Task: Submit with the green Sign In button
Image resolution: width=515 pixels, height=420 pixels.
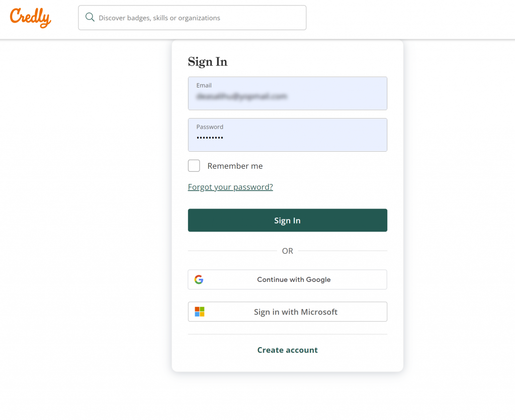Action: click(287, 220)
